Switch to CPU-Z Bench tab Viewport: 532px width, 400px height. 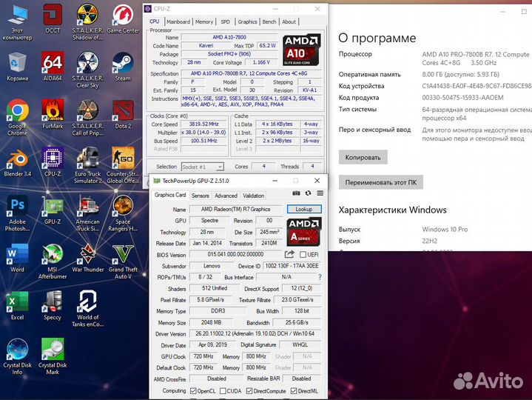click(x=269, y=21)
